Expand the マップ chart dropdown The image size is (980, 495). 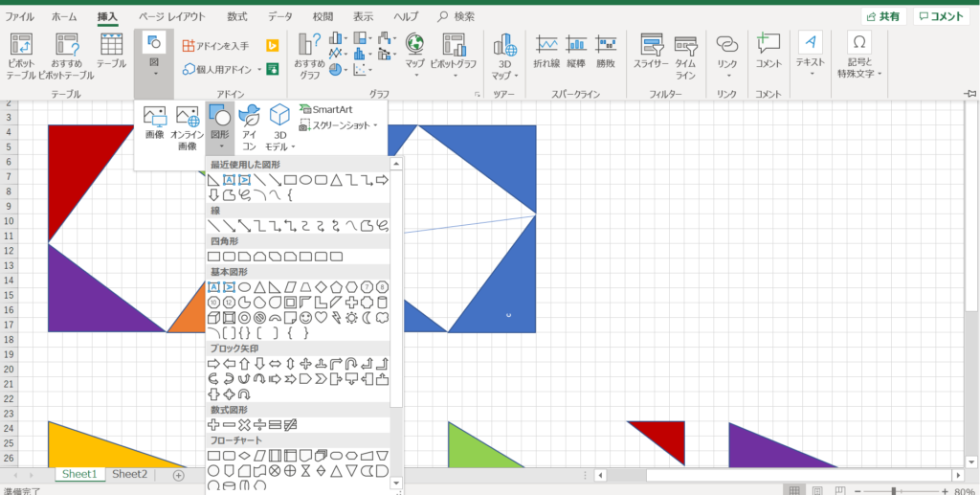point(414,76)
